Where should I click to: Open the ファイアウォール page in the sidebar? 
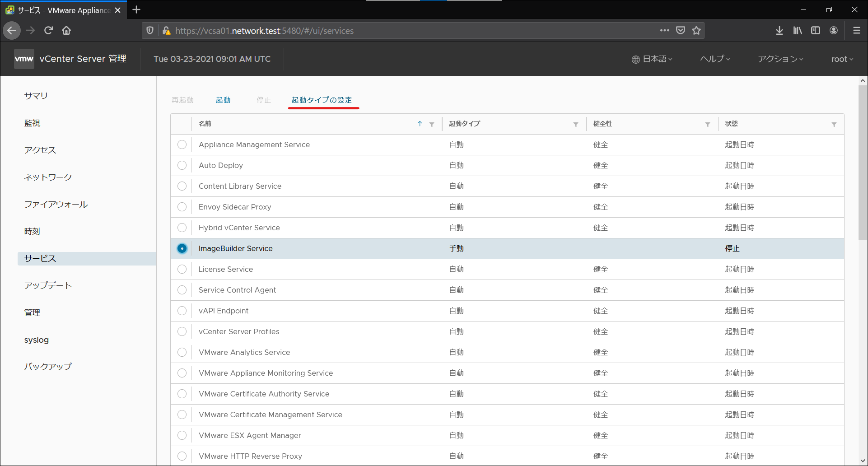56,204
